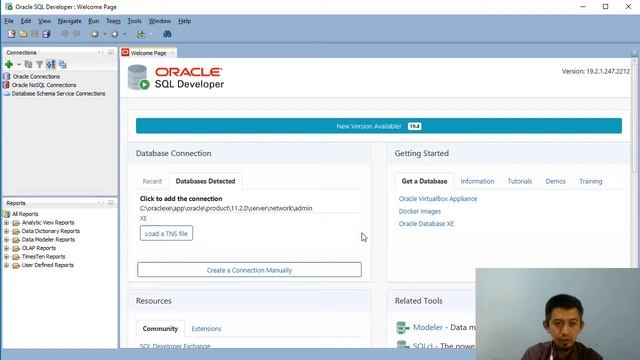Select the Community tab under Resources
Image resolution: width=640 pixels, height=360 pixels.
pyautogui.click(x=160, y=329)
